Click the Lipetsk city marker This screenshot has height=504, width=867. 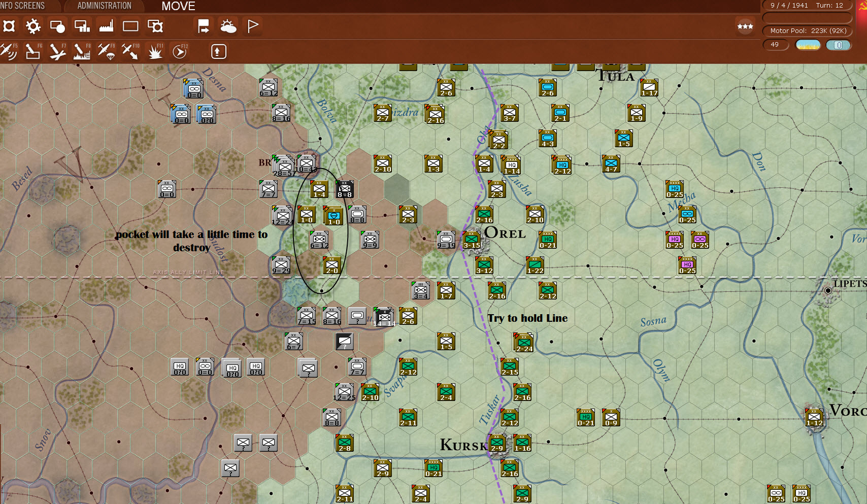[x=828, y=290]
